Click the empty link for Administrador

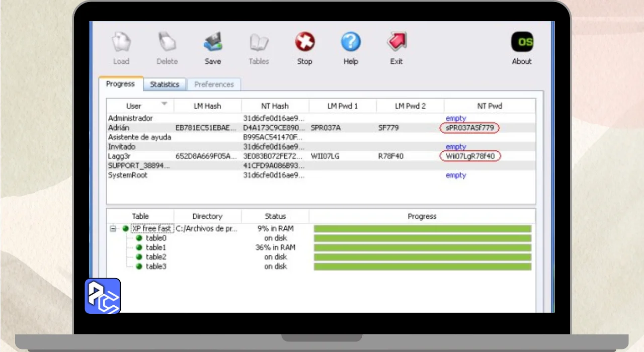pos(456,119)
